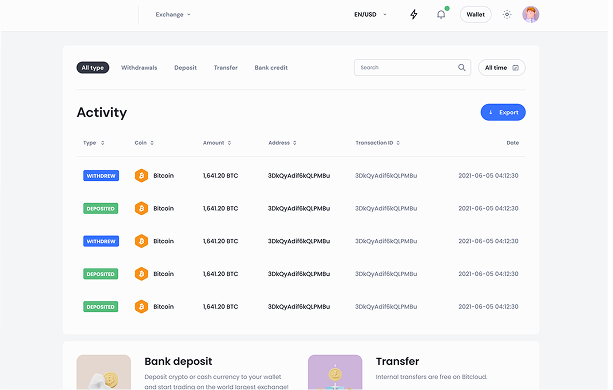
Task: Sort by Amount column arrows
Action: point(229,143)
